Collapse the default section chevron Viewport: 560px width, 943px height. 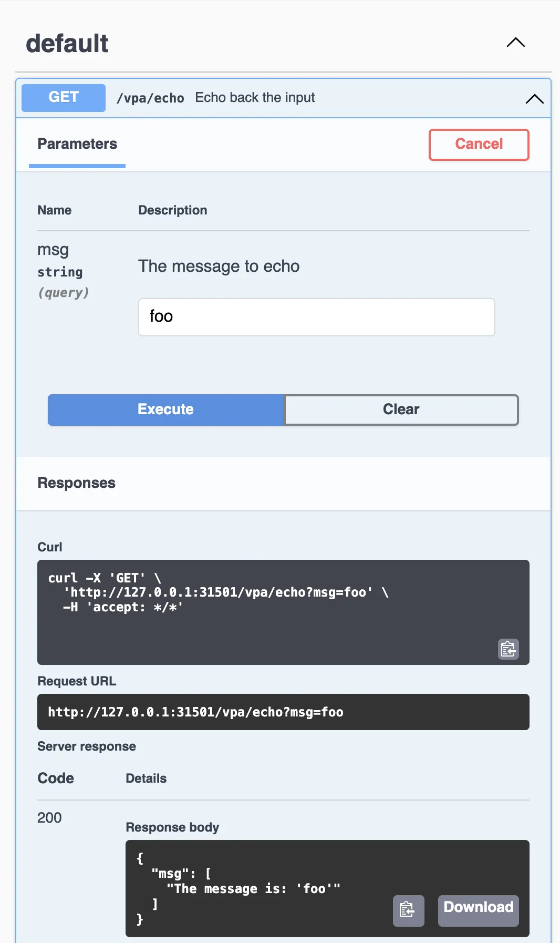[515, 43]
